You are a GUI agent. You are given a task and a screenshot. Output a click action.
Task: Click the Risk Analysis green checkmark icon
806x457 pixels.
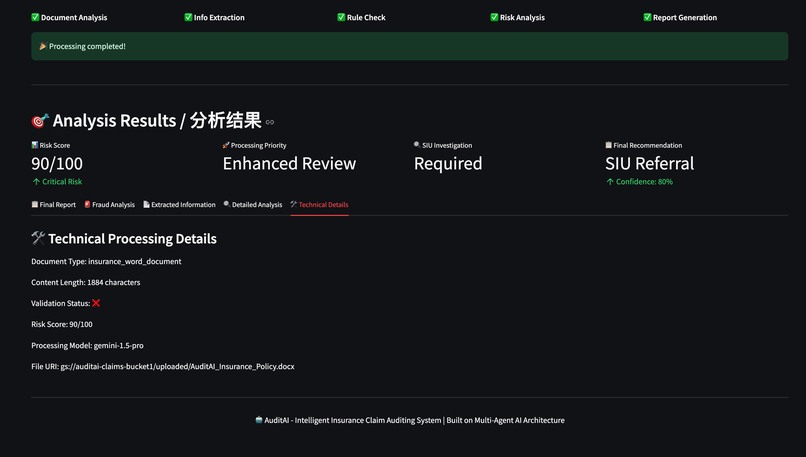click(494, 17)
